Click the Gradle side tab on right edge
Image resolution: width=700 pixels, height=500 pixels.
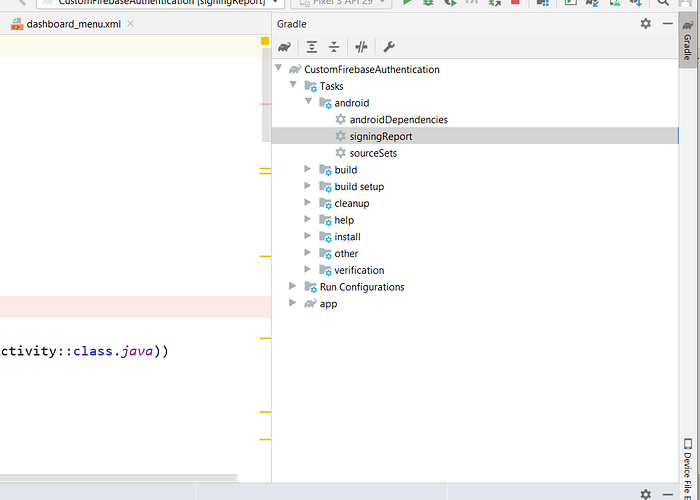coord(688,40)
